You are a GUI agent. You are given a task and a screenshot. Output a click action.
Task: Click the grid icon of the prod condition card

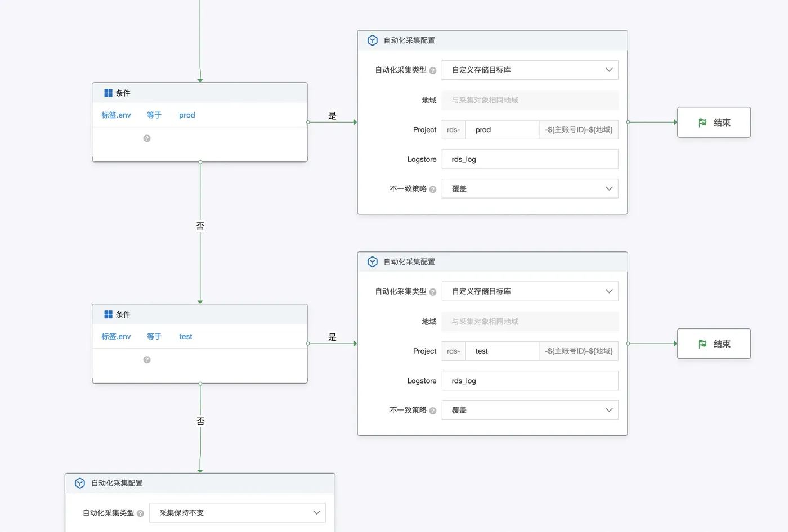(x=108, y=93)
